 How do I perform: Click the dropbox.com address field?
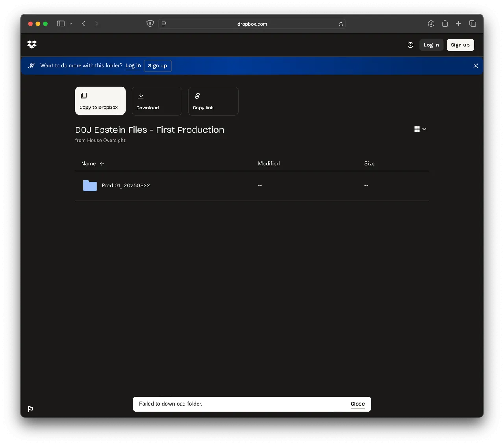(x=252, y=24)
